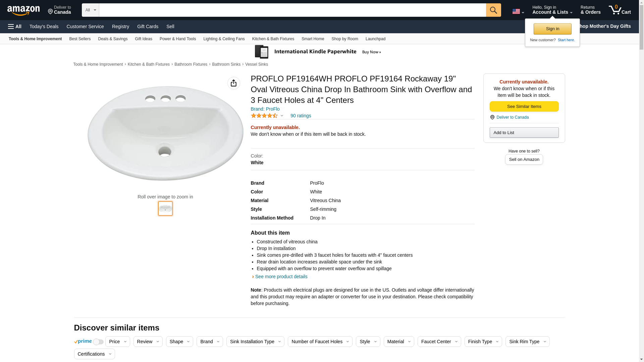Open the Number of Faucet Holes dropdown
This screenshot has width=644, height=362.
tap(320, 342)
